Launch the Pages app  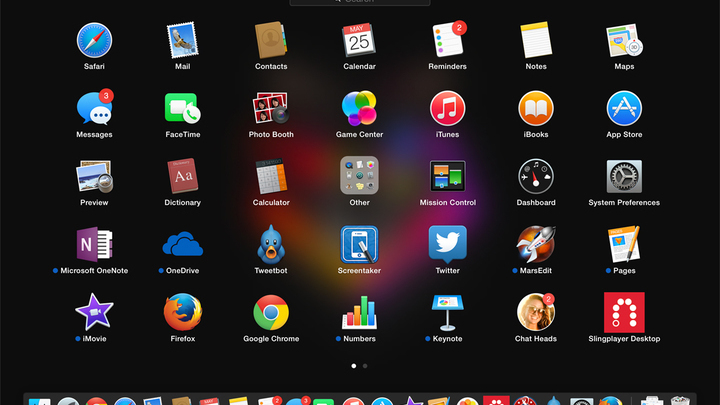point(624,244)
